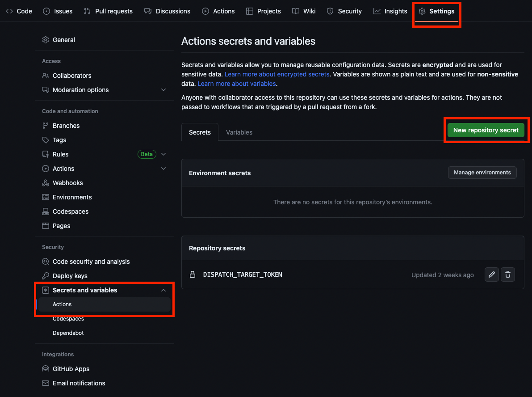The width and height of the screenshot is (532, 397).
Task: Switch to the Variables tab
Action: (x=239, y=132)
